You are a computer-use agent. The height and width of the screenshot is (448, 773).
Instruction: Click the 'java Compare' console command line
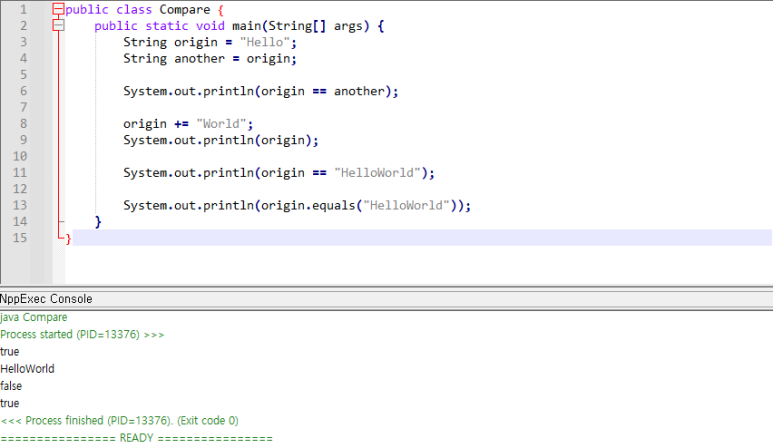pos(34,317)
